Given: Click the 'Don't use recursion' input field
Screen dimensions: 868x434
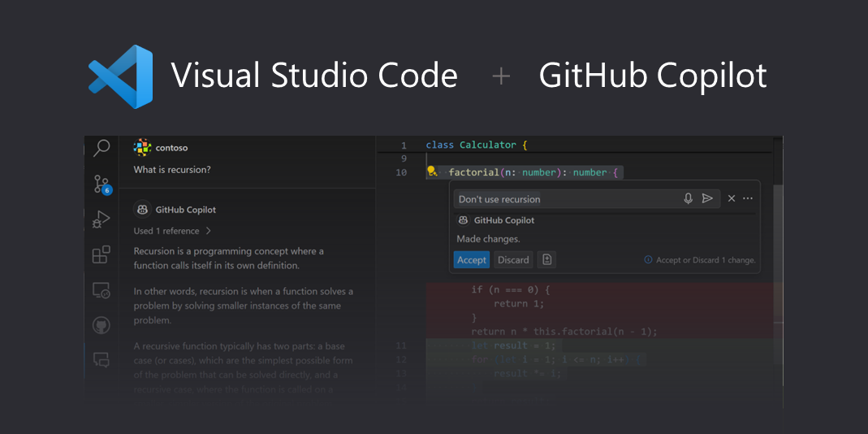Looking at the screenshot, I should coord(568,199).
